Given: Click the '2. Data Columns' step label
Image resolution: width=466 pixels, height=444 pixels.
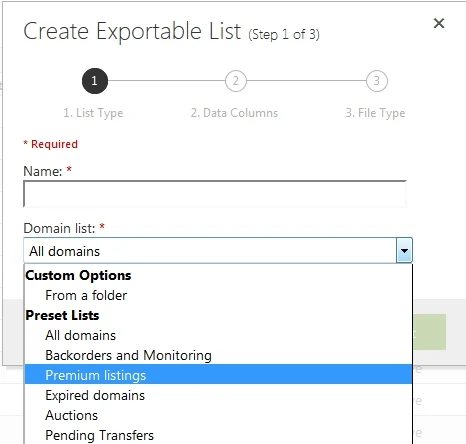Looking at the screenshot, I should 234,113.
